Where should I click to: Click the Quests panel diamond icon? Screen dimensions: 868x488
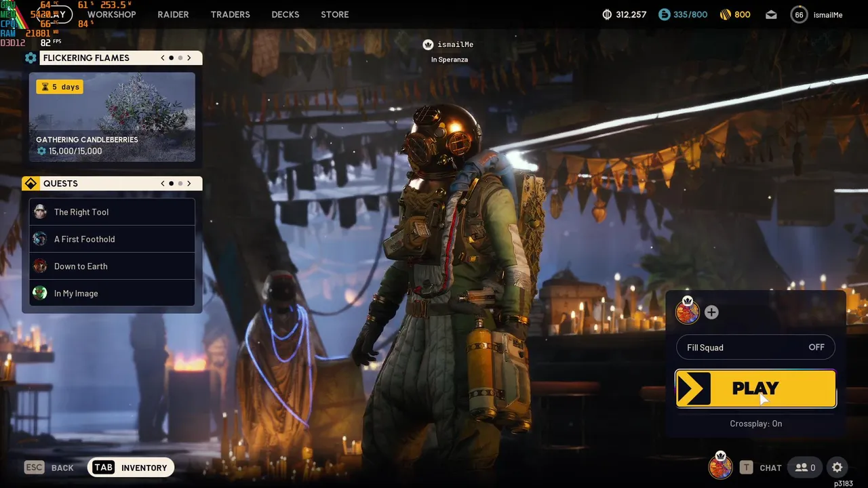click(31, 184)
